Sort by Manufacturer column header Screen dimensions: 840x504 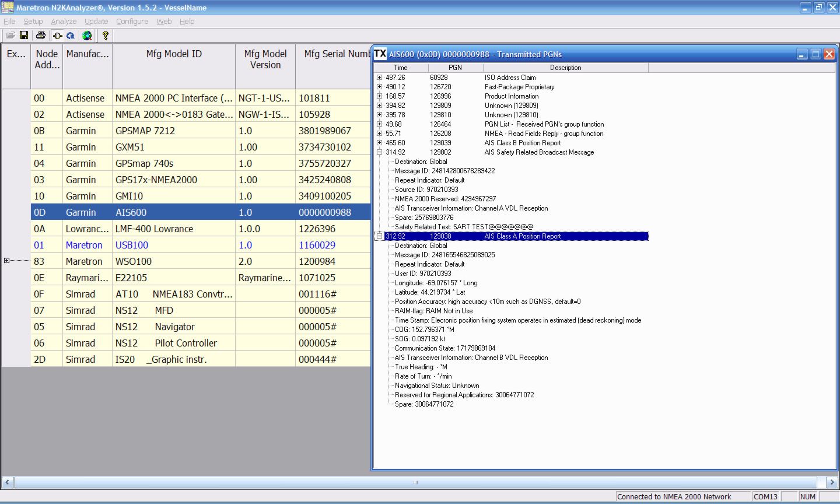(x=87, y=66)
